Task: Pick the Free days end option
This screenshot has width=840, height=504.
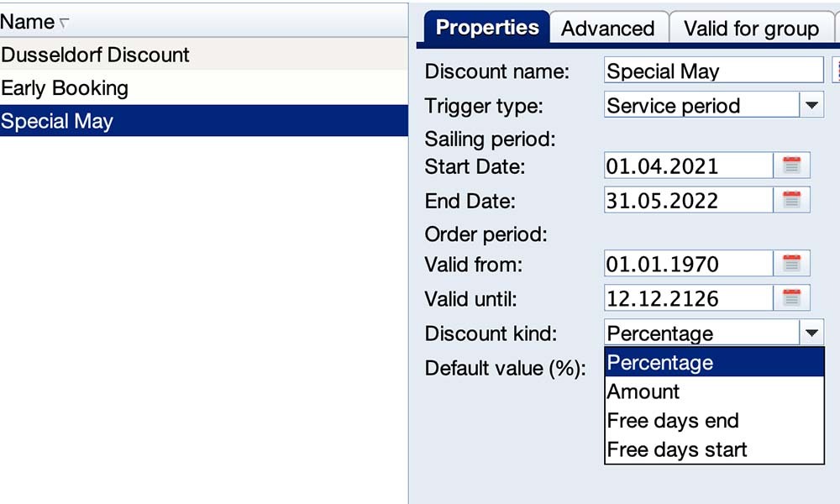Action: click(714, 421)
